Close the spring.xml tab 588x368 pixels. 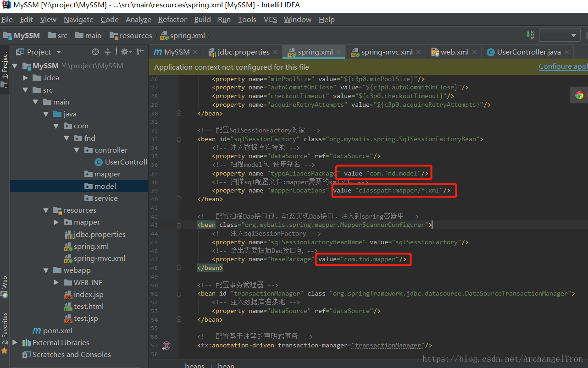click(x=338, y=52)
